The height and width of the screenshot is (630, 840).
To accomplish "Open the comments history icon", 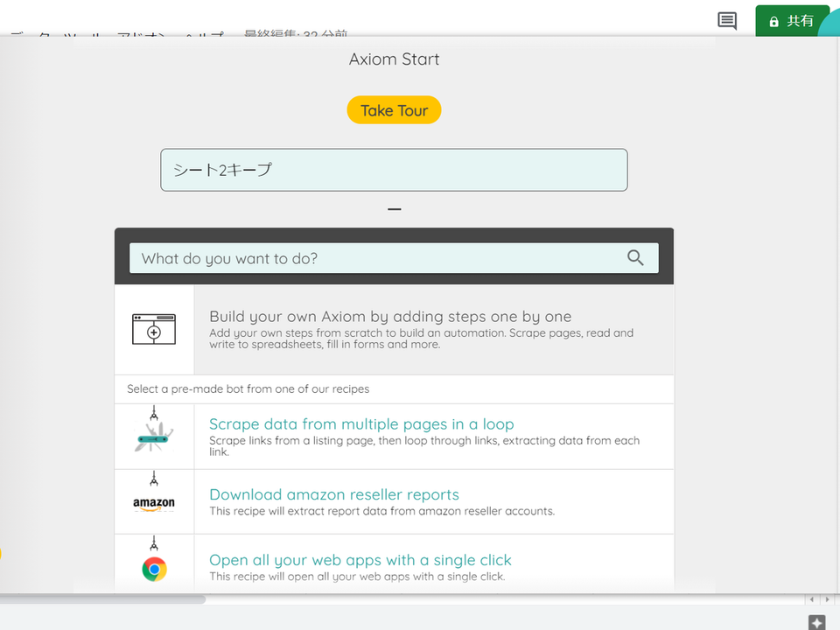I will click(727, 21).
